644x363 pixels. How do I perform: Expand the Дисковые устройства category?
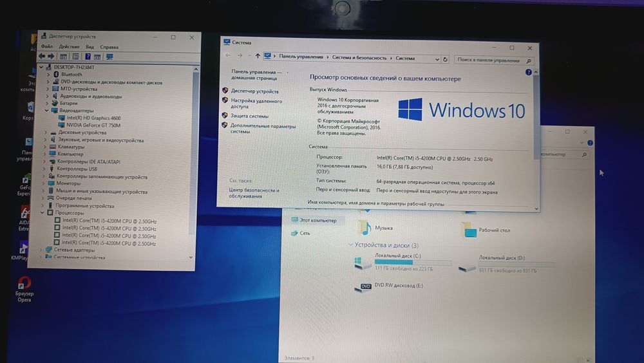click(x=46, y=133)
